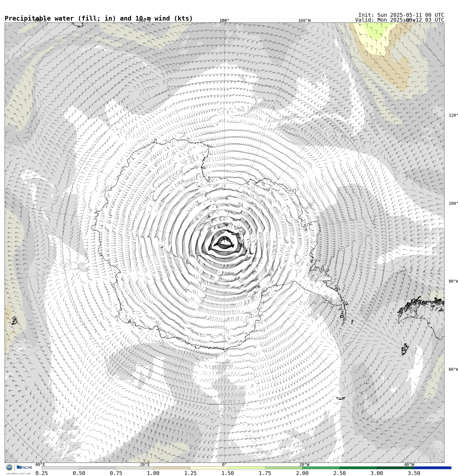Click the 1.50 colorbar tick label
Image resolution: width=458 pixels, height=476 pixels.
228,473
